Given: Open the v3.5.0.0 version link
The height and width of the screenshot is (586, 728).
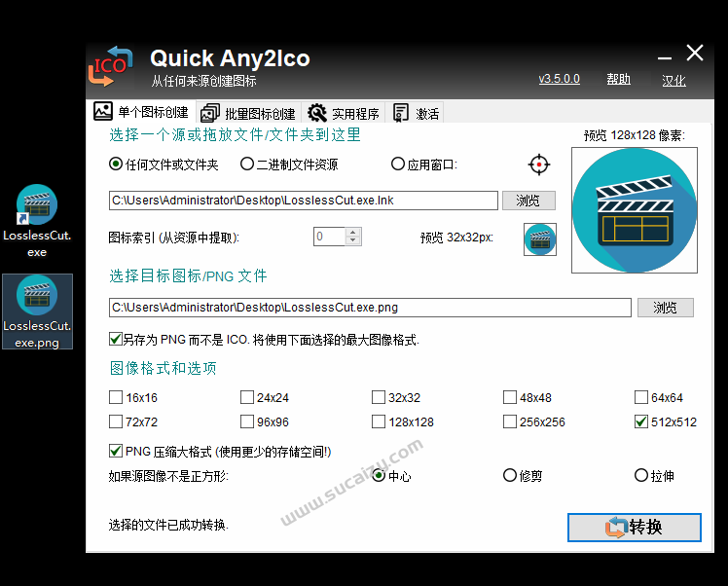Looking at the screenshot, I should point(559,79).
